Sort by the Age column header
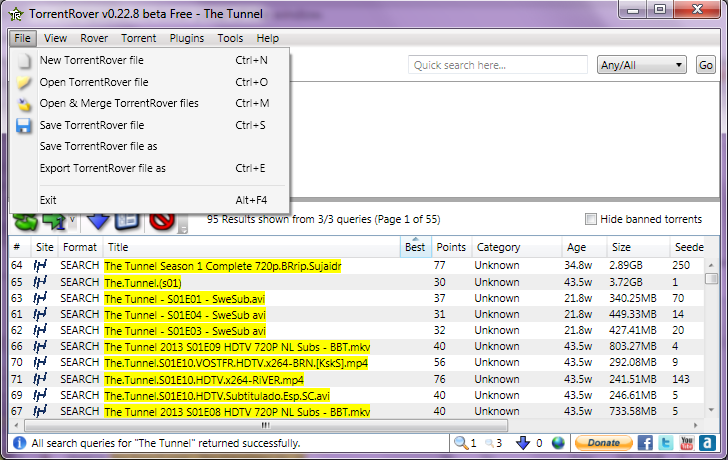Screen dimensions: 728x460 pos(584,247)
